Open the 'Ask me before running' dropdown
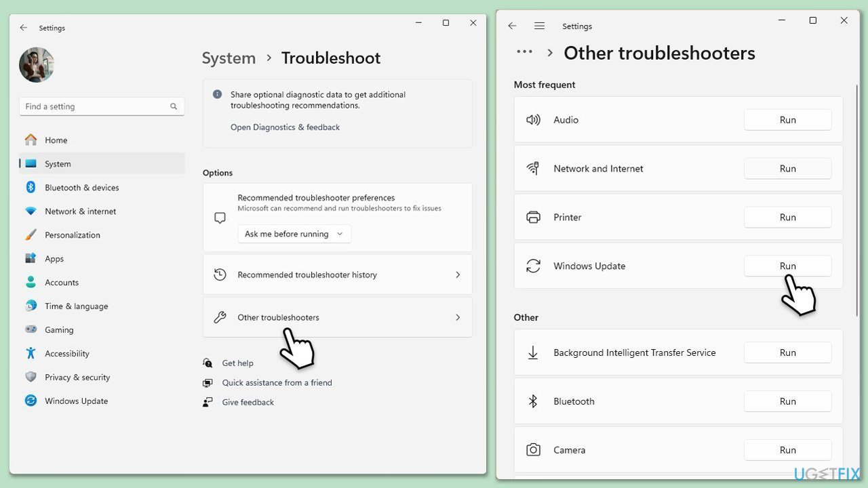Image resolution: width=868 pixels, height=488 pixels. [x=294, y=233]
